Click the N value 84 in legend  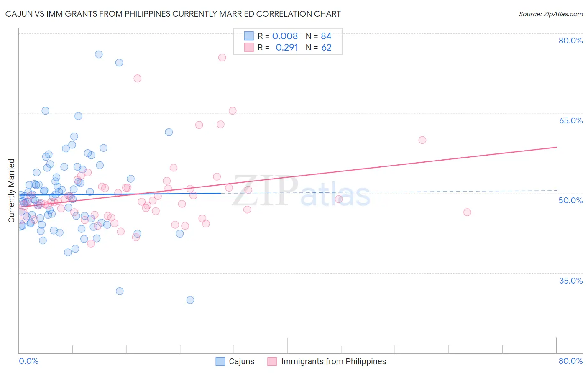tap(326, 36)
